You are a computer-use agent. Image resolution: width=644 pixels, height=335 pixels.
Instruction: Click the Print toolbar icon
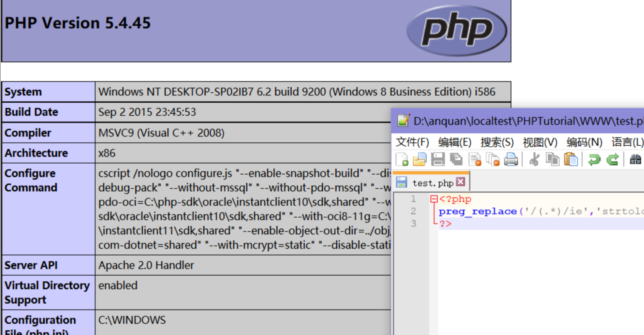click(x=511, y=160)
